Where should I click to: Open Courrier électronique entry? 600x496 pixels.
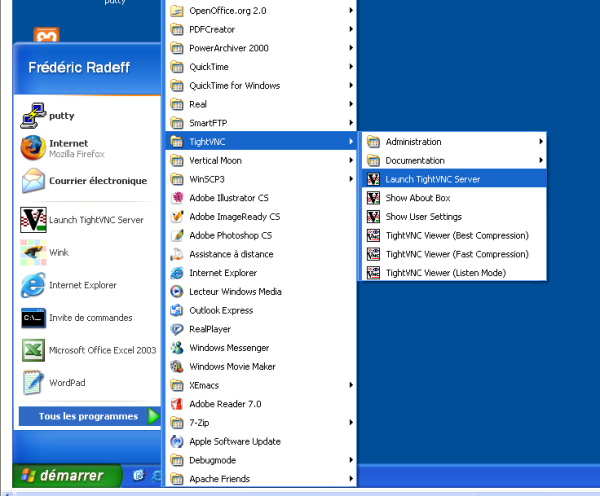(87, 181)
